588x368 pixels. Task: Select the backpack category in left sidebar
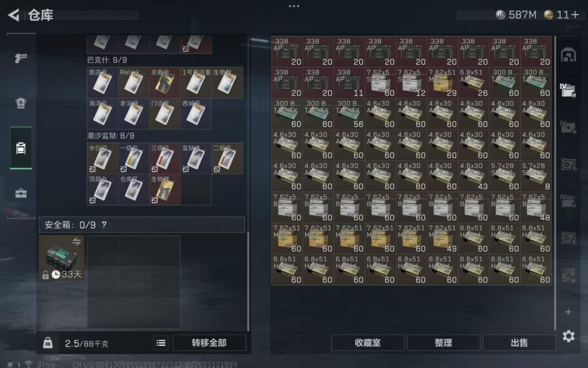pos(21,103)
